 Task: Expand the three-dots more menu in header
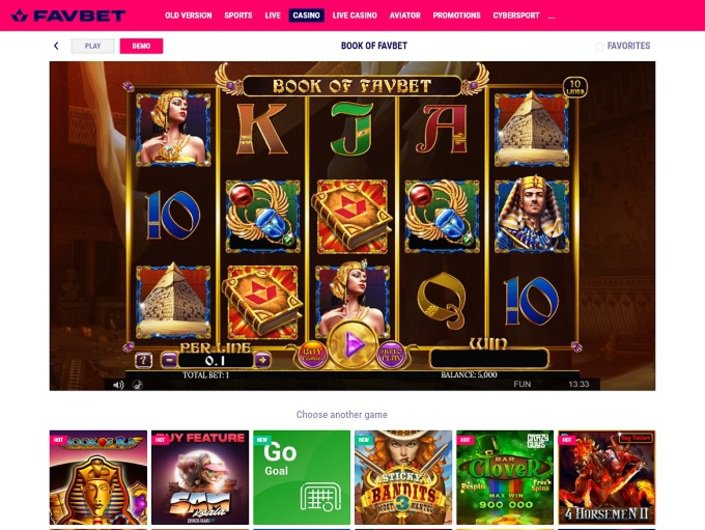pos(552,17)
